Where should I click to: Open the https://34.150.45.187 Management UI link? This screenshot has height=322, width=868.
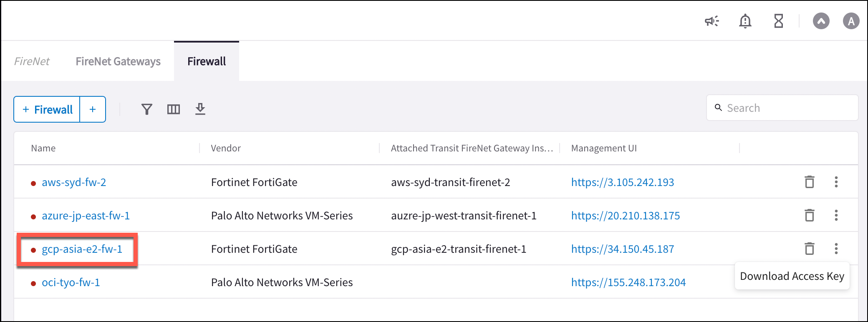(622, 249)
